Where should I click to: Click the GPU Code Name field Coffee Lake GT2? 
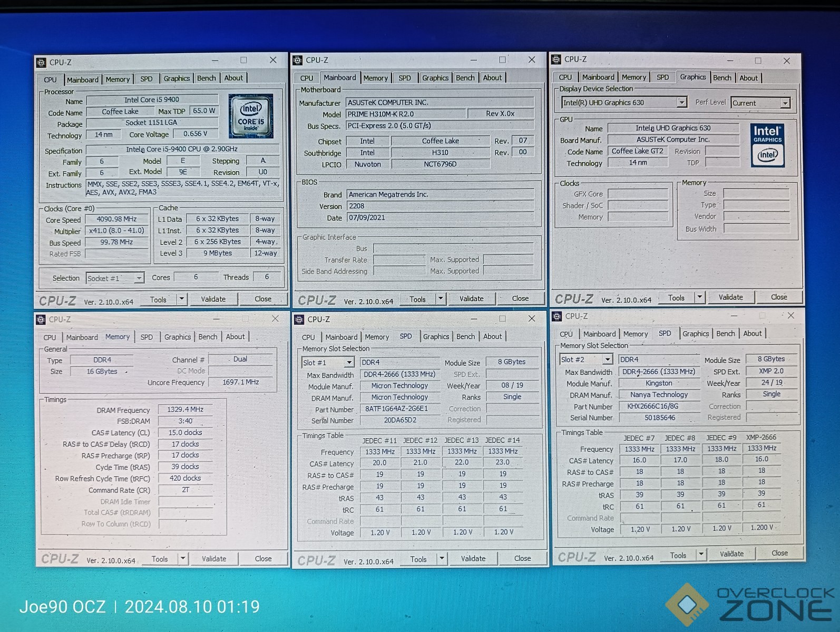coord(638,151)
